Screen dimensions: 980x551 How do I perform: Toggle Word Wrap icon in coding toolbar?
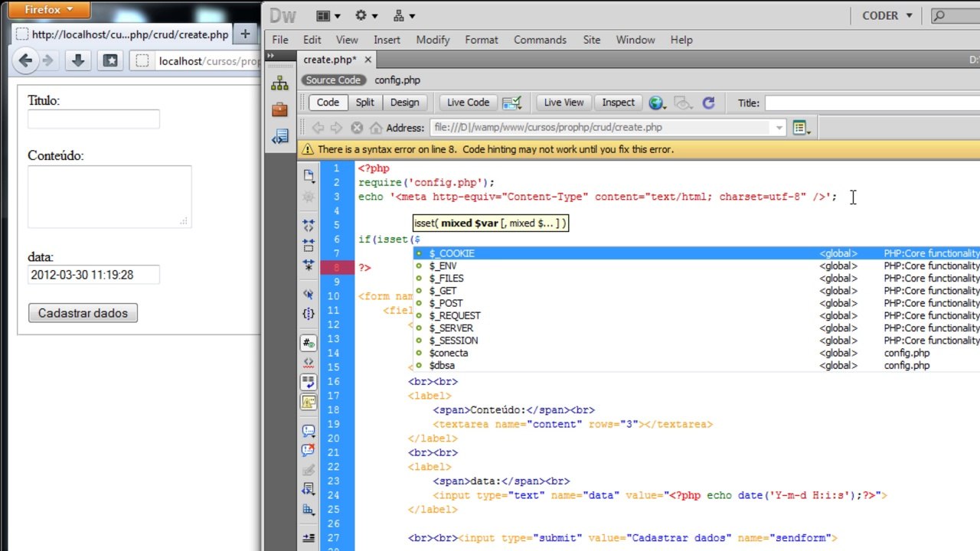click(309, 381)
